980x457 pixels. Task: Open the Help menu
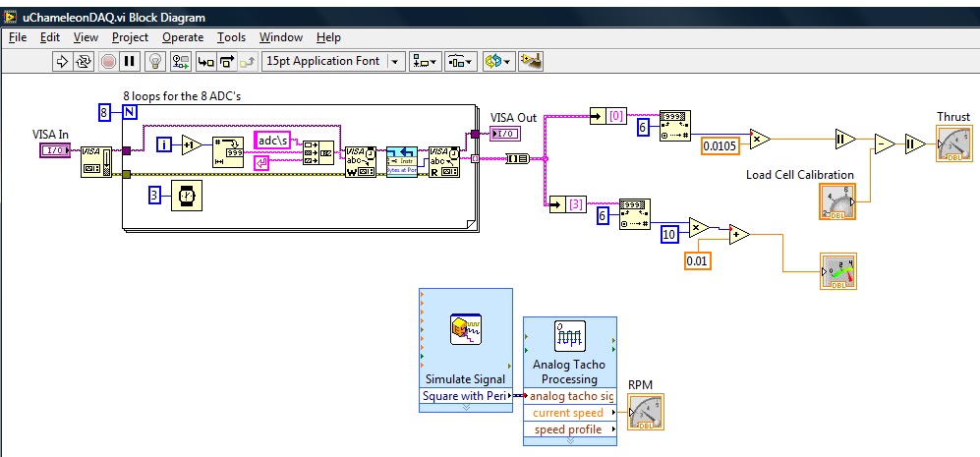coord(328,37)
